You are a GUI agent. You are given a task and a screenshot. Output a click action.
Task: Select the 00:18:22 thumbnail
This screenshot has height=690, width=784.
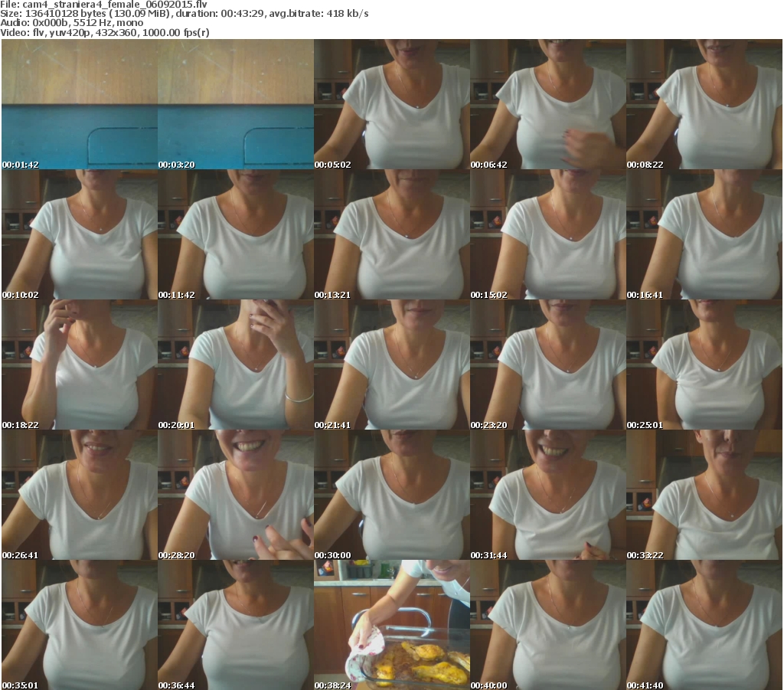point(80,365)
